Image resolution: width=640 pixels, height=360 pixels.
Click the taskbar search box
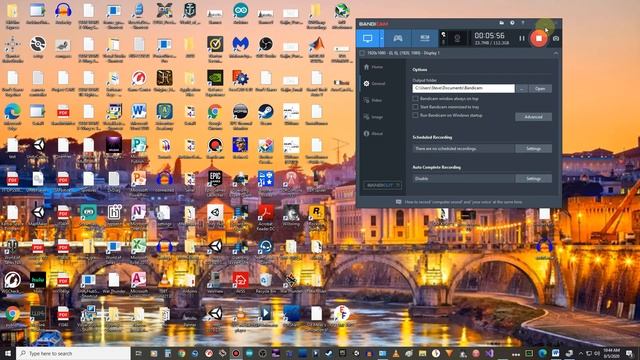tap(73, 353)
